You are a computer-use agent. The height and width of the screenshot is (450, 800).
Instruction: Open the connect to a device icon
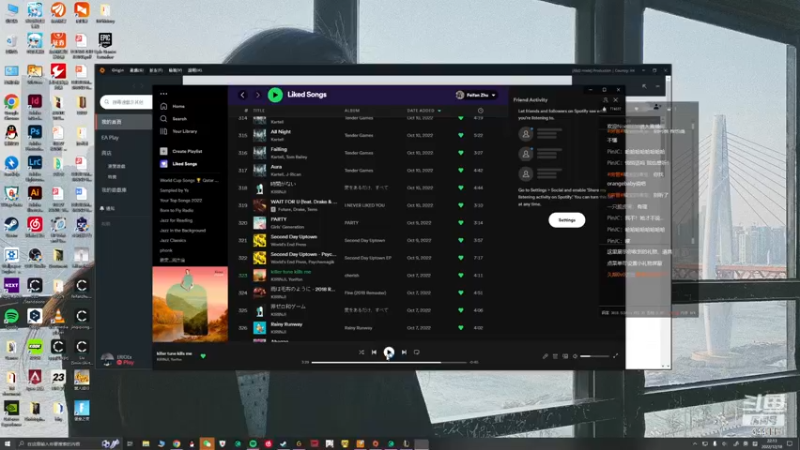pyautogui.click(x=565, y=356)
